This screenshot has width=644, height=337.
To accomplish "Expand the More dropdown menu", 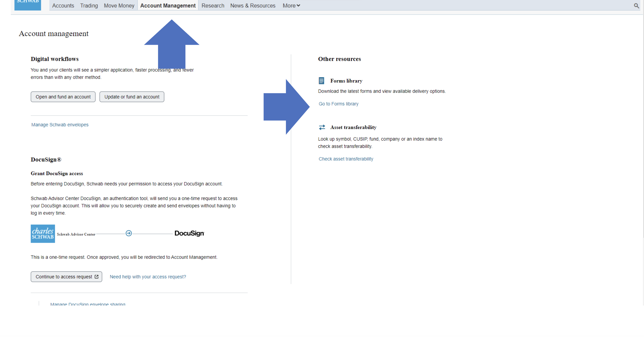I will tap(291, 5).
